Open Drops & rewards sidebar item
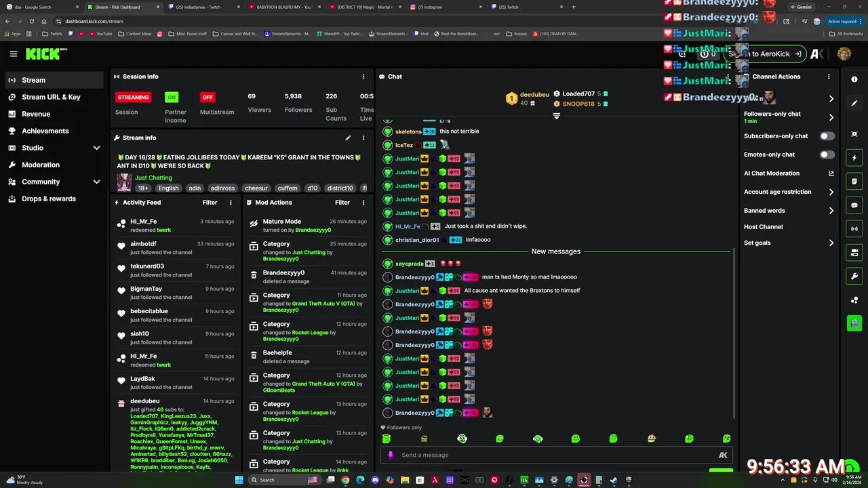The width and height of the screenshot is (868, 488). pyautogui.click(x=54, y=199)
